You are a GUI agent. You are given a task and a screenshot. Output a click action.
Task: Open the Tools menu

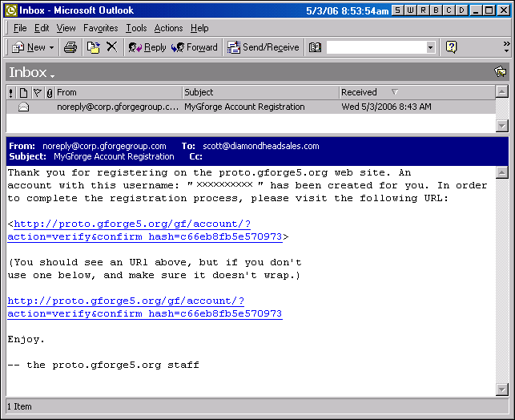point(136,28)
